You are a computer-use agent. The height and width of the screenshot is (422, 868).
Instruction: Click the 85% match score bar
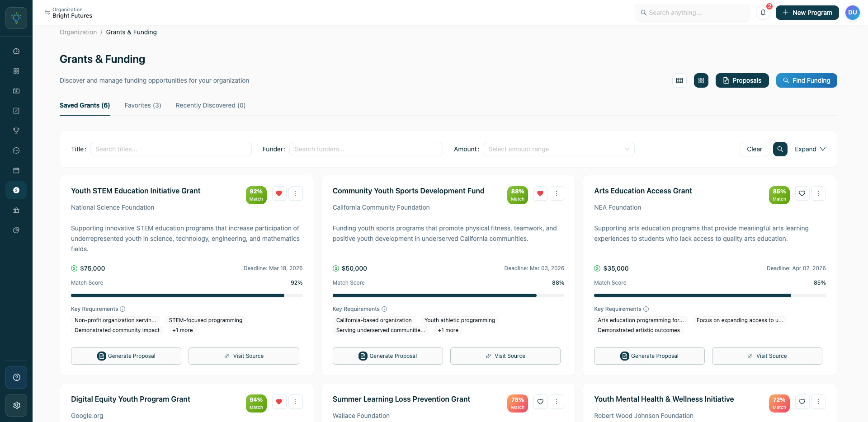coord(710,295)
